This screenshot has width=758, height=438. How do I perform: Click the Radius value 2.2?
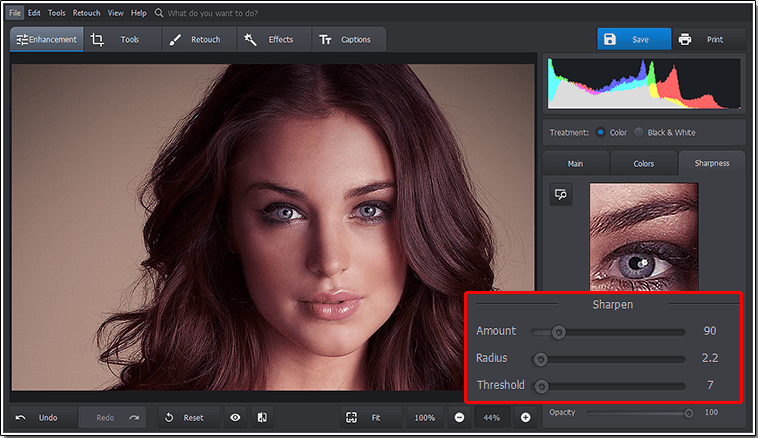pyautogui.click(x=710, y=358)
